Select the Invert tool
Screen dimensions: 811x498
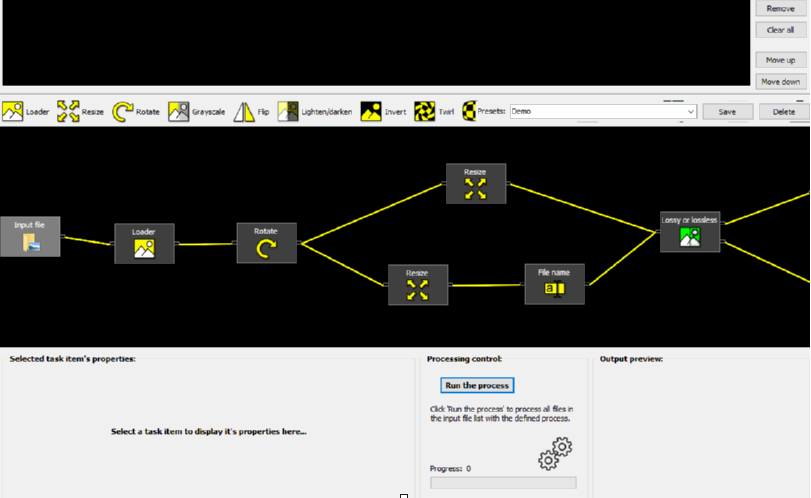click(383, 111)
